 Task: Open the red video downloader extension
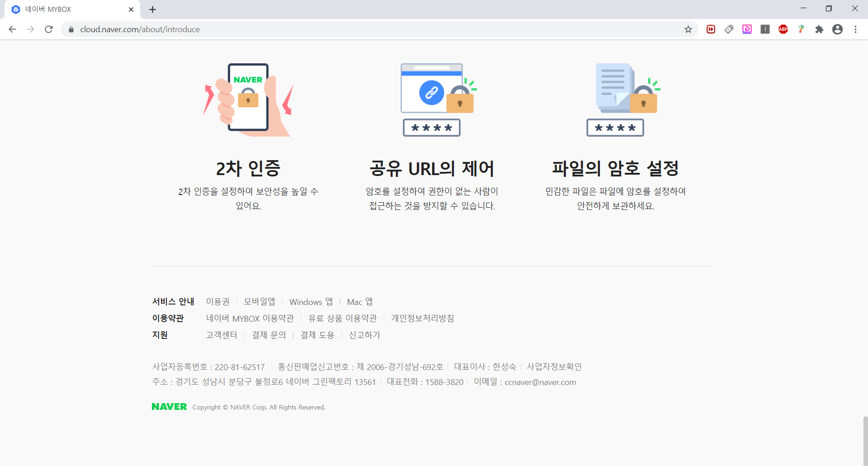(x=711, y=29)
